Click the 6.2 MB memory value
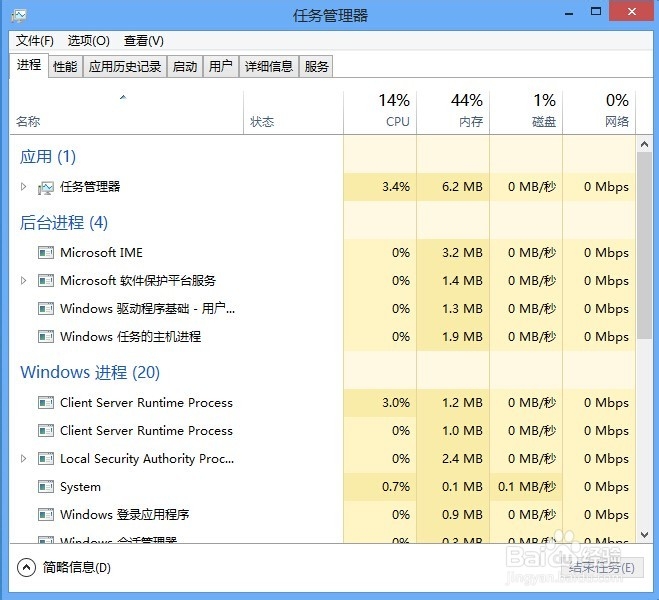The image size is (659, 600). (462, 187)
